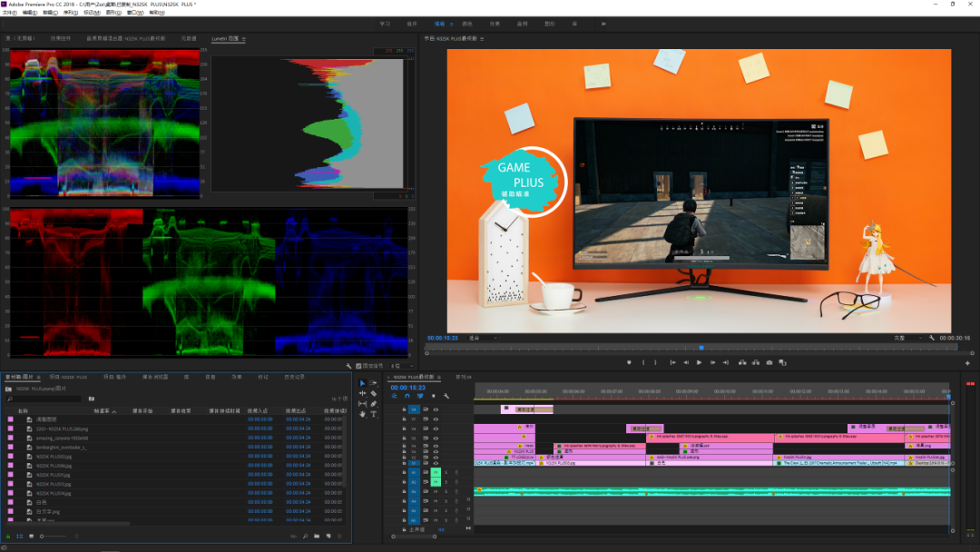The width and height of the screenshot is (980, 552).
Task: Switch project panel to icon view
Action: pyautogui.click(x=31, y=537)
